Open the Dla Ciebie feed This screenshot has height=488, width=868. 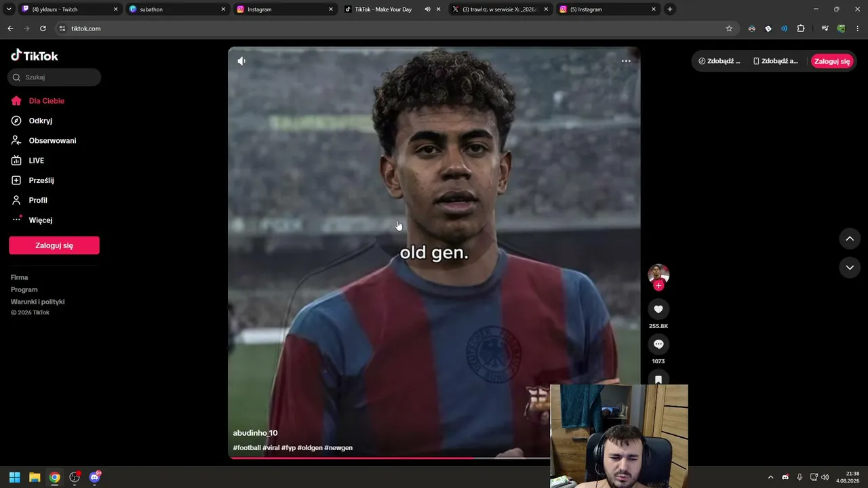47,101
